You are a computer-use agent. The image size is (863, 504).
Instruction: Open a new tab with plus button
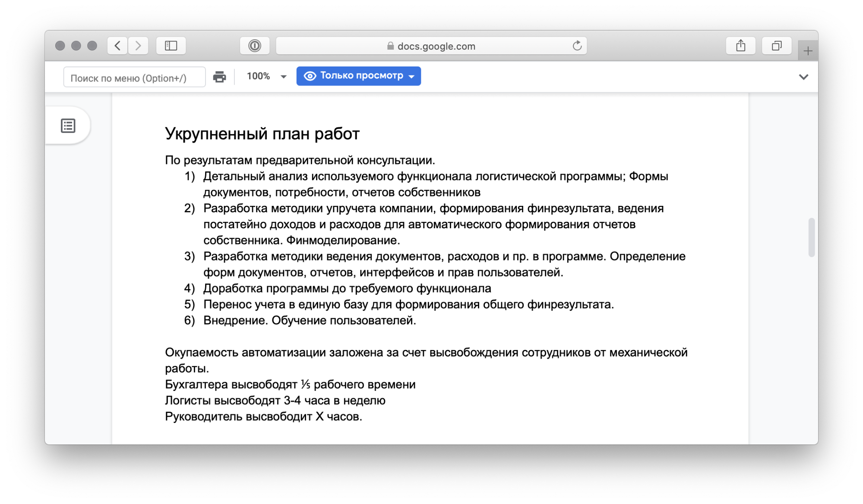pyautogui.click(x=808, y=51)
